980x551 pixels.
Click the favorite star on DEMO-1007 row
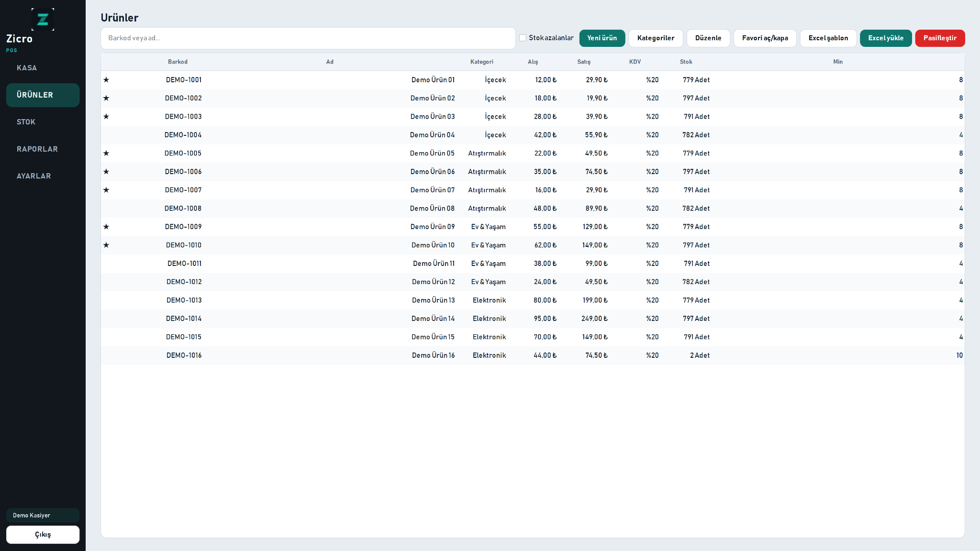pos(106,190)
